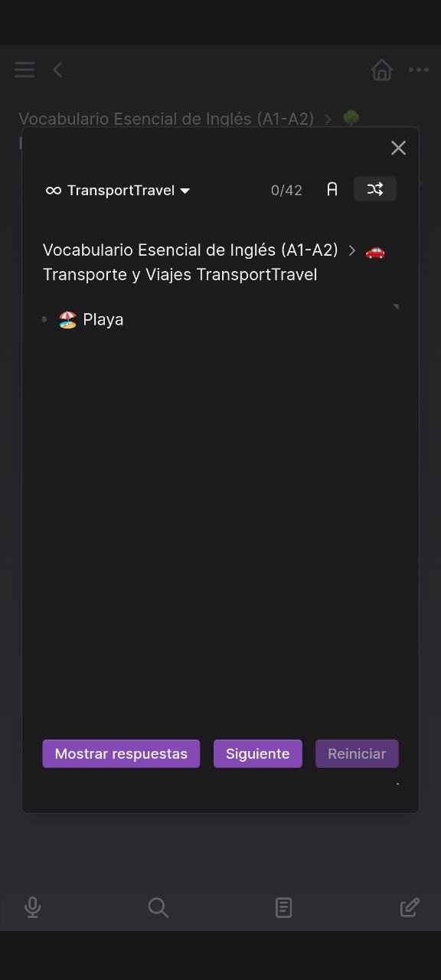Open the document notes icon
This screenshot has width=441, height=980.
283,907
